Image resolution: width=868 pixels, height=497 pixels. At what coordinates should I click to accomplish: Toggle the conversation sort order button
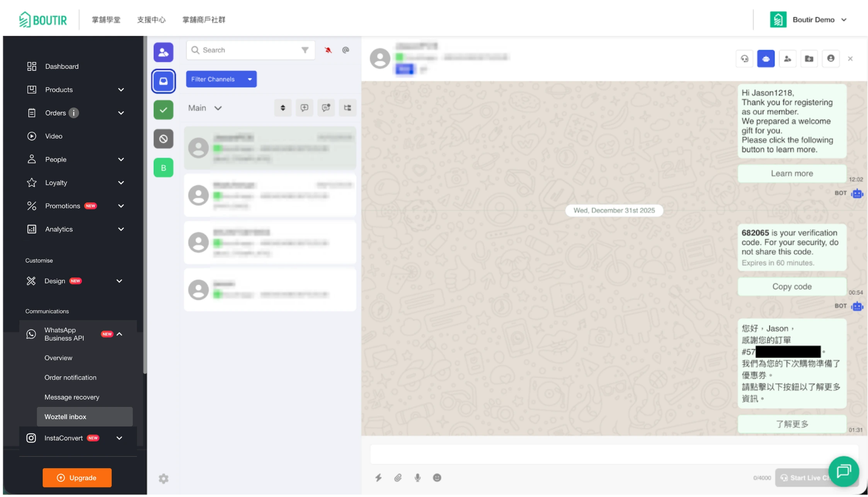click(x=283, y=108)
